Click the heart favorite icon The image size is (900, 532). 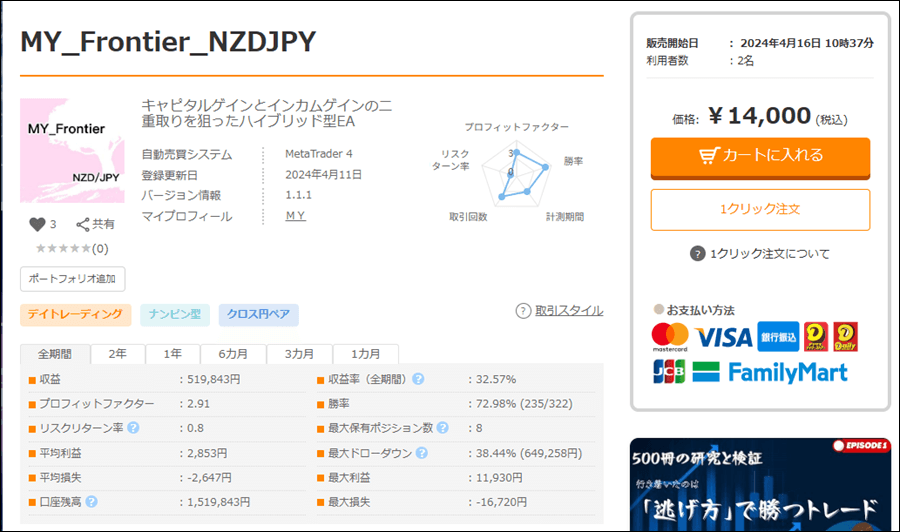click(x=37, y=224)
